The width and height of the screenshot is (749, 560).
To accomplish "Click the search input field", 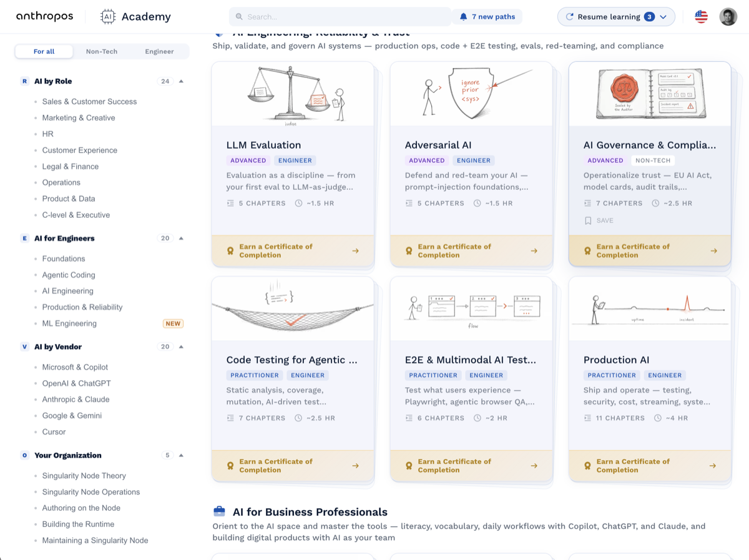I will tap(340, 17).
